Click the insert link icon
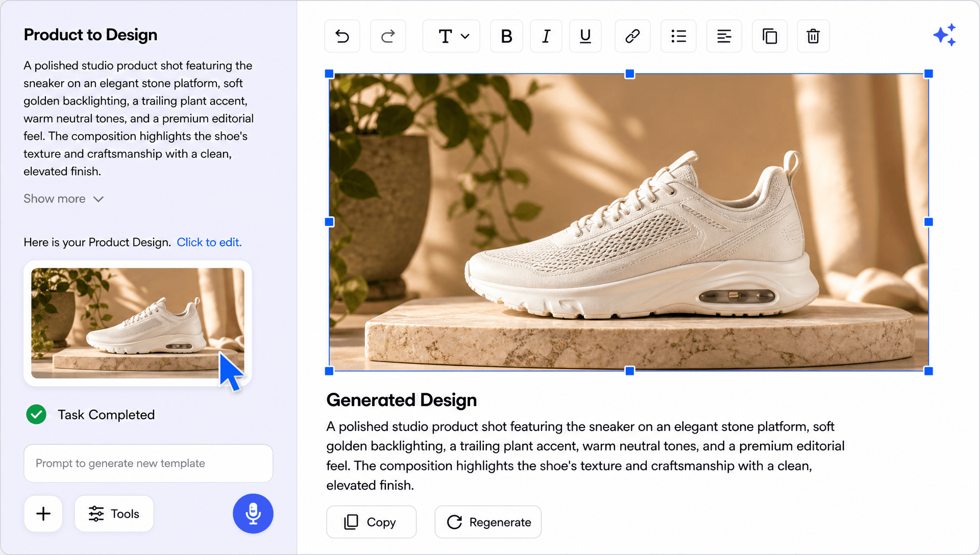This screenshot has width=980, height=555. tap(632, 36)
